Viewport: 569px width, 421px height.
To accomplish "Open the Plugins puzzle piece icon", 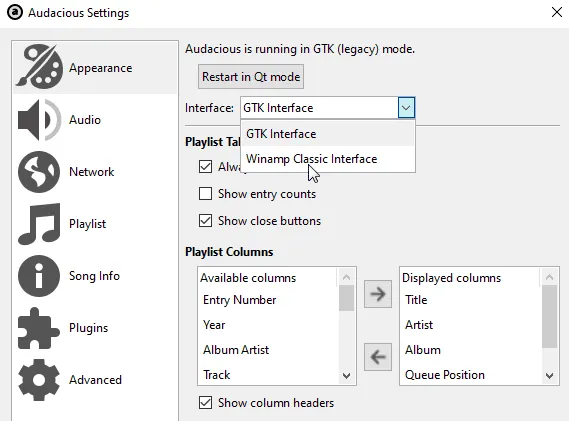I will click(x=38, y=328).
